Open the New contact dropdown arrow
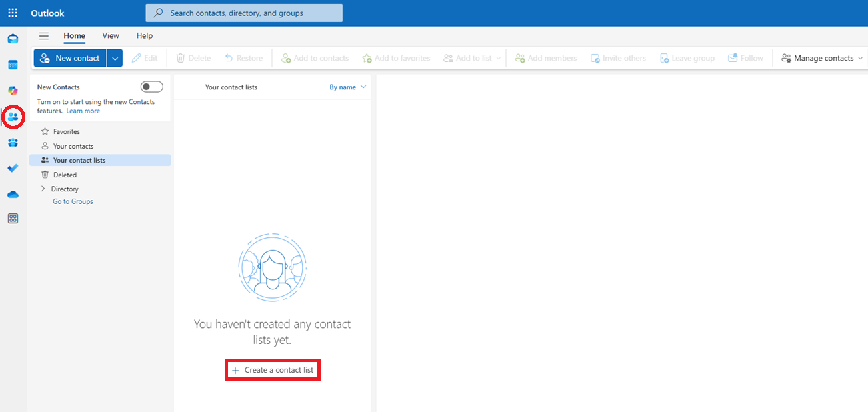Screen dimensions: 868x412 coord(114,58)
